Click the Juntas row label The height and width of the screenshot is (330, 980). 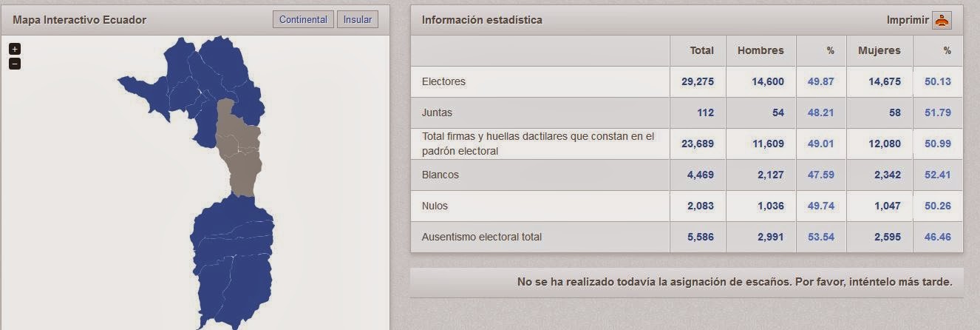point(437,112)
